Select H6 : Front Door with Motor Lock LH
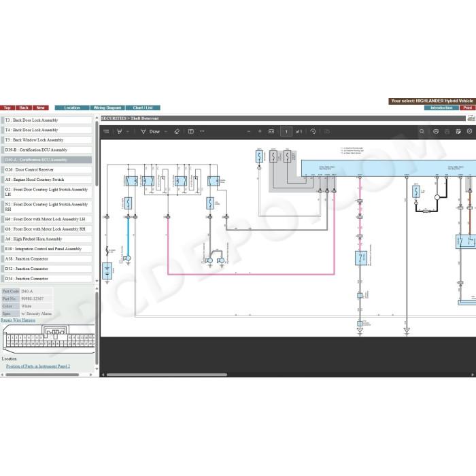Screen dimensions: 476x476 point(46,219)
